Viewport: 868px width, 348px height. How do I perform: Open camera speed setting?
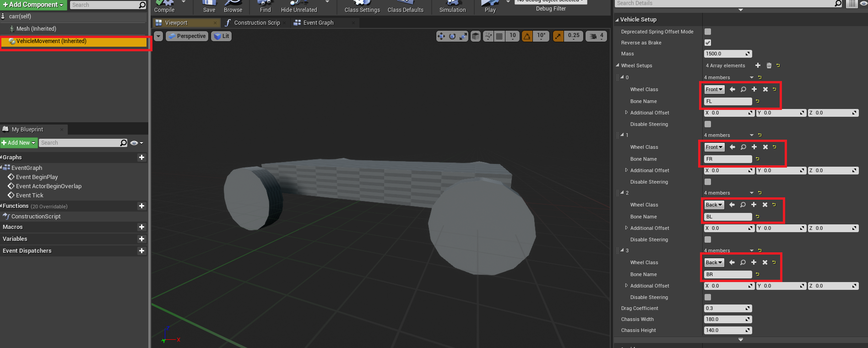597,36
